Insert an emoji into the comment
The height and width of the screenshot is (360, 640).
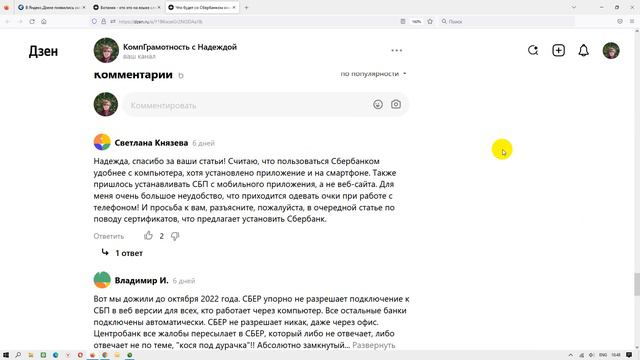(x=378, y=104)
